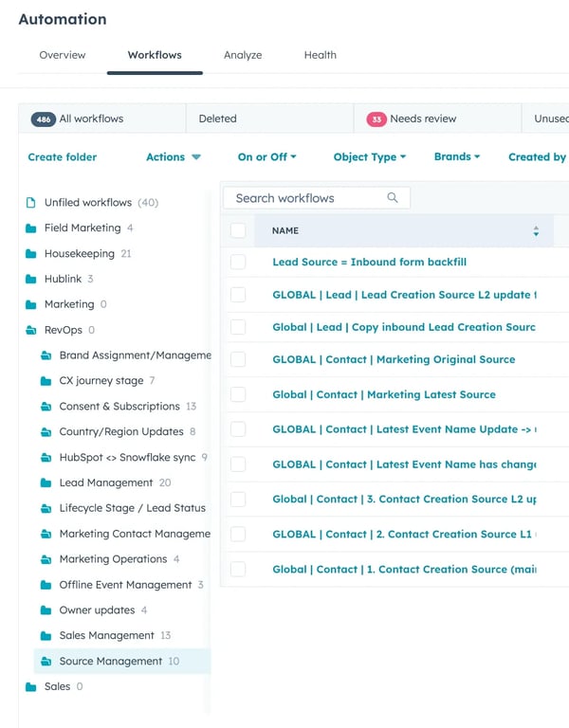Click the Consent & Subscriptions folder icon
This screenshot has width=569, height=728.
46,407
